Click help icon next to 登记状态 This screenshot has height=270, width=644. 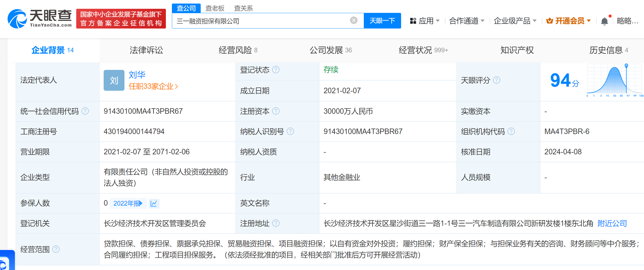coord(276,70)
